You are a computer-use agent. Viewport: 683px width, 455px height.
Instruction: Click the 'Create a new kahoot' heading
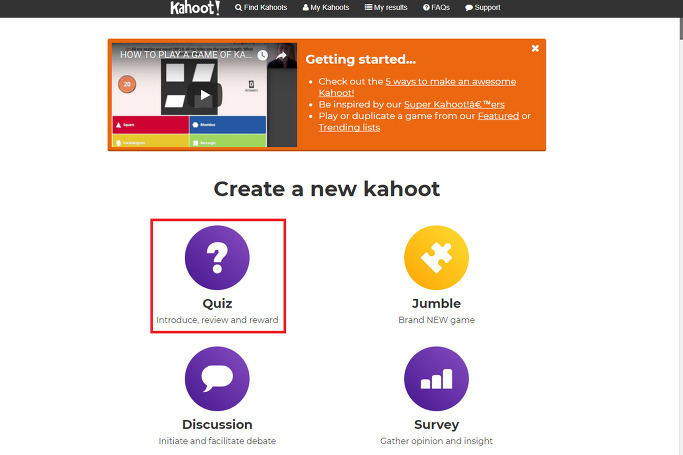[327, 189]
